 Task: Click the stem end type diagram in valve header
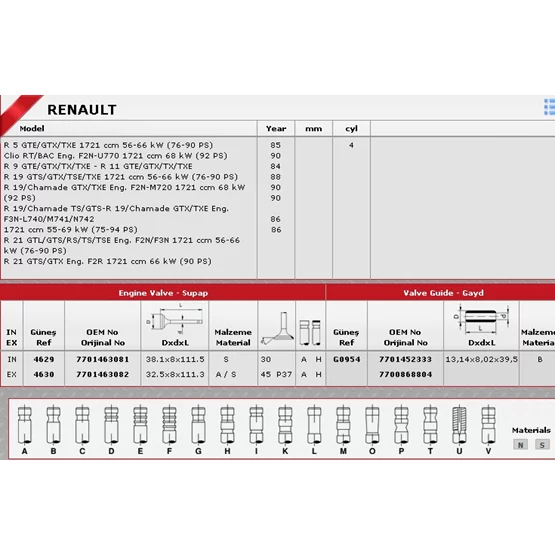coord(310,332)
